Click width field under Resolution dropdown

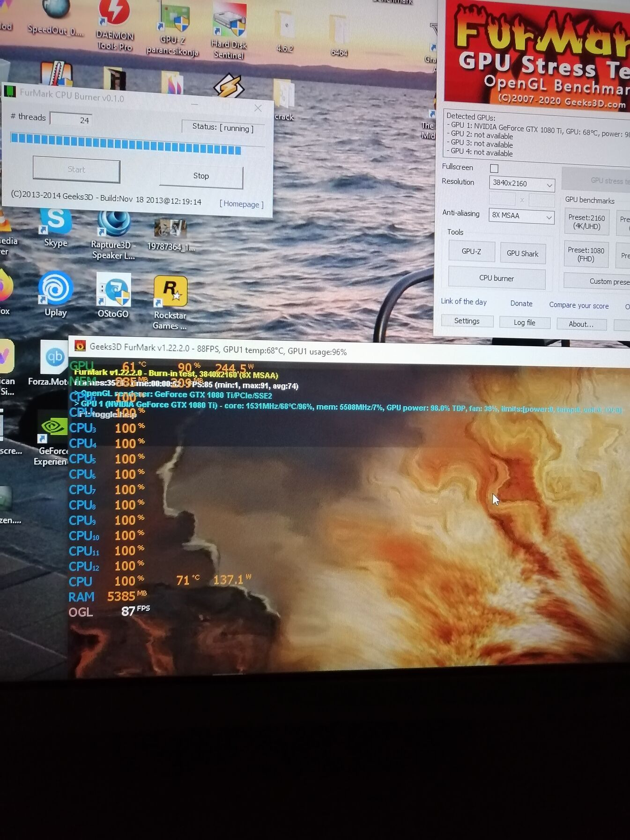[x=502, y=199]
